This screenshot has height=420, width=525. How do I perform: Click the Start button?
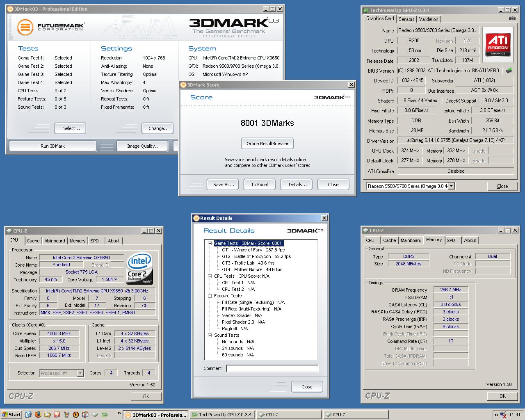11,415
